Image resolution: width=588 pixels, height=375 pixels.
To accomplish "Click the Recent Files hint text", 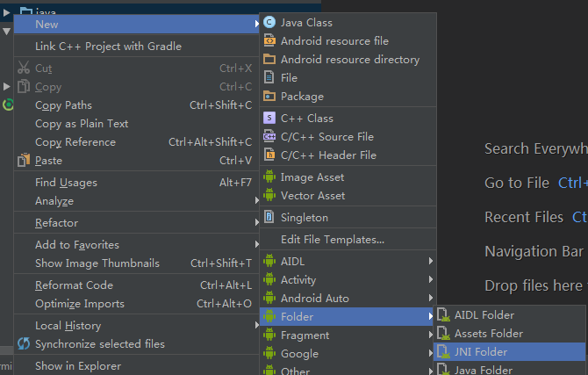I will pos(524,217).
